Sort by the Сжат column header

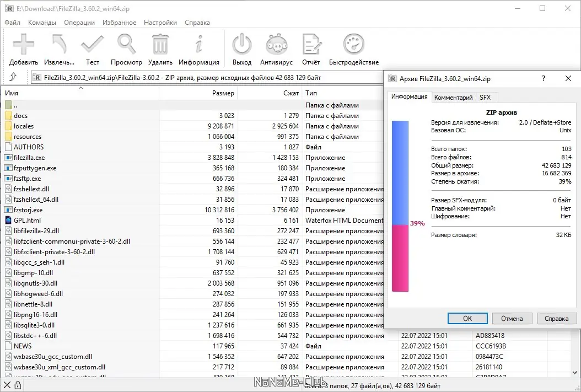270,93
